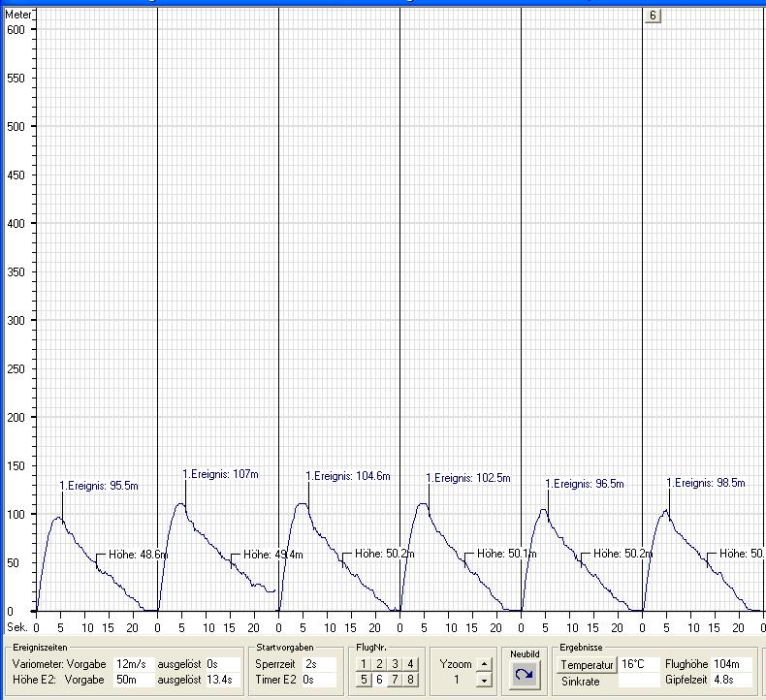Switch to flight number 7
766x700 pixels.
pyautogui.click(x=395, y=680)
